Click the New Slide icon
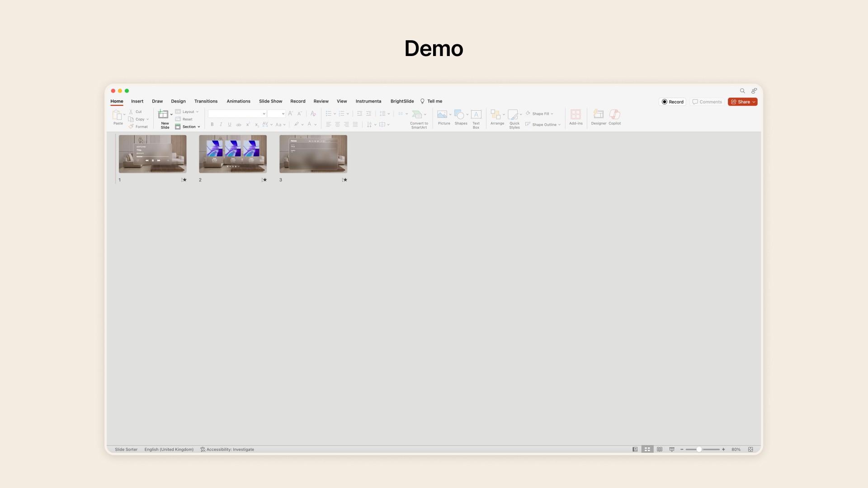 (163, 115)
